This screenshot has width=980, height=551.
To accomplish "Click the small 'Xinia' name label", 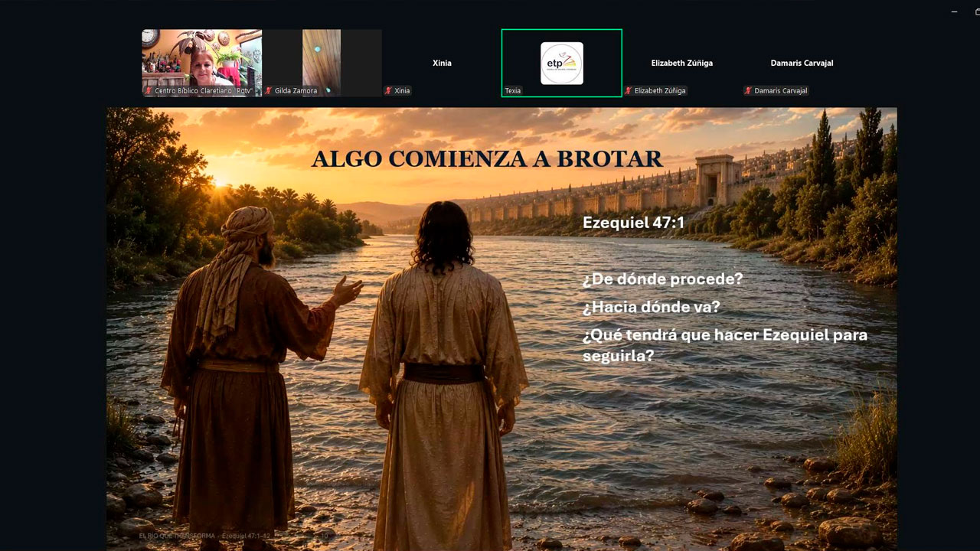I will pos(402,91).
